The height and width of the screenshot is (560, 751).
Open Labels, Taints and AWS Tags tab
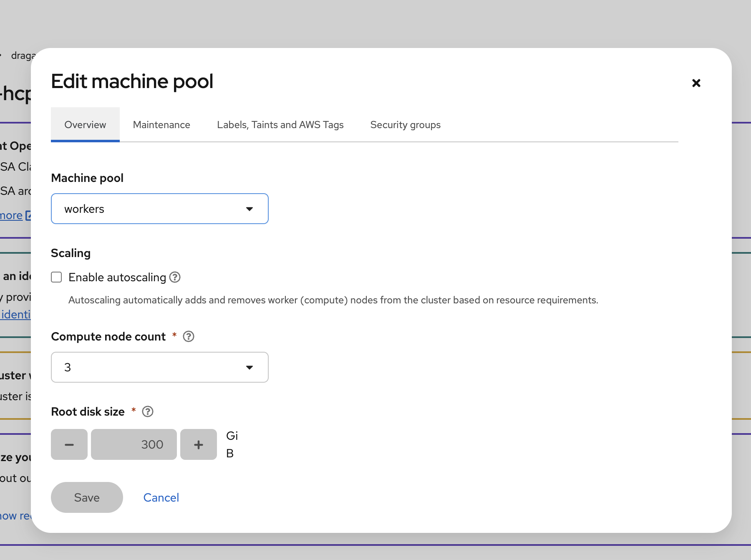[280, 125]
